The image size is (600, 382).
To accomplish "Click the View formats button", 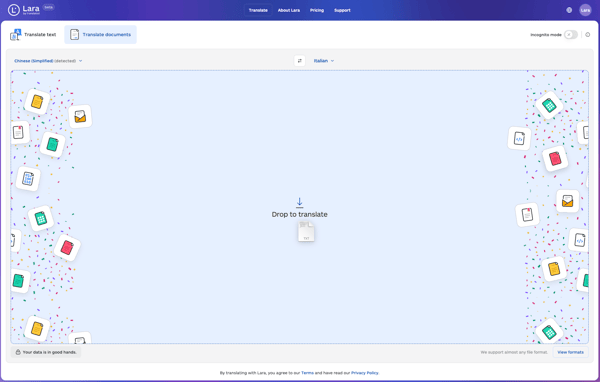I will click(x=570, y=352).
